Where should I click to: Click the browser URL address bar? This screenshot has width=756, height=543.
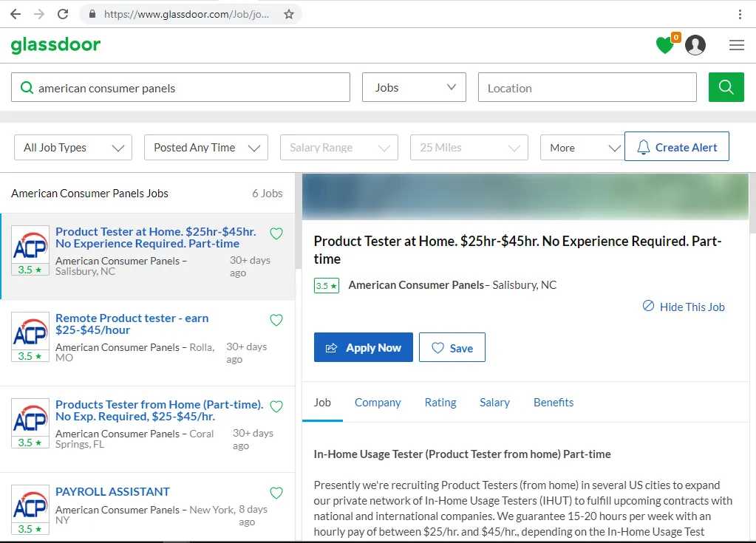coord(186,14)
